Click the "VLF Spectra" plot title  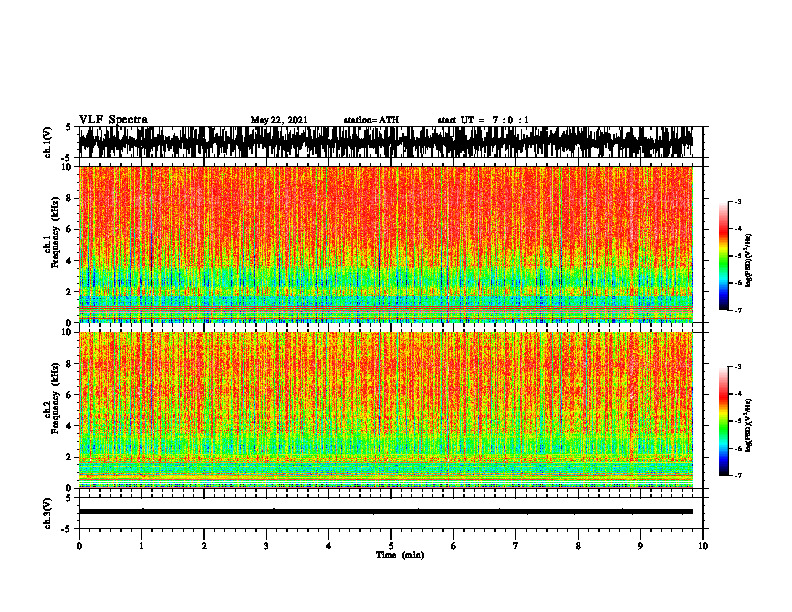pos(113,120)
